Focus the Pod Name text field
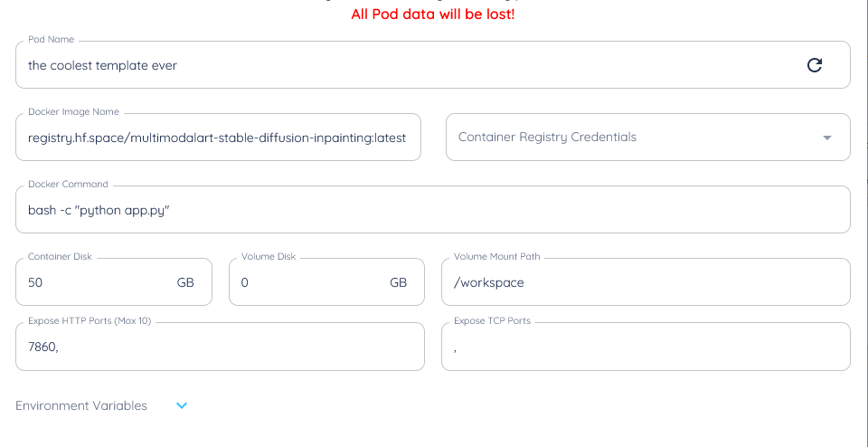This screenshot has height=447, width=868. [432, 65]
